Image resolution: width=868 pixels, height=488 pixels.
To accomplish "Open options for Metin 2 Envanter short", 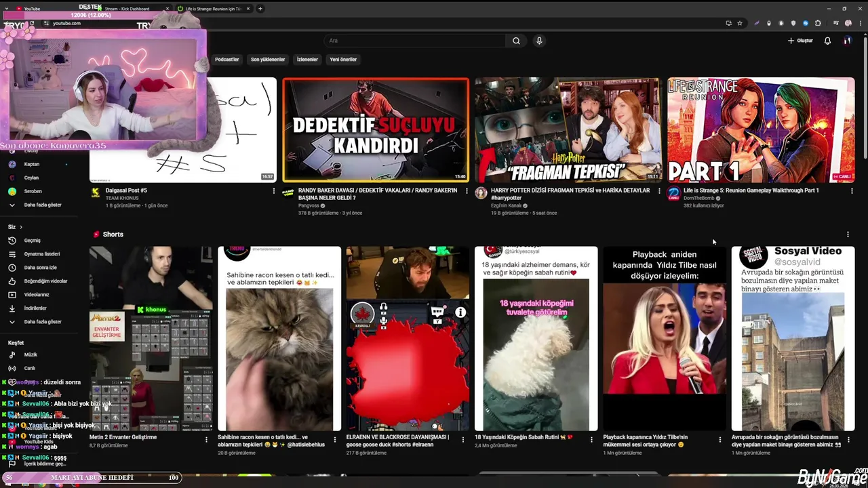I will pyautogui.click(x=206, y=440).
